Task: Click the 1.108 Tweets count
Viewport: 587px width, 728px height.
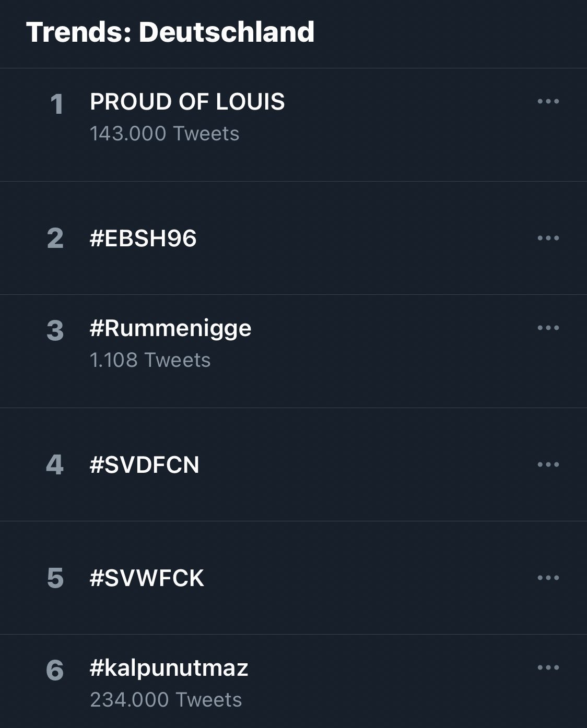Action: pos(150,360)
